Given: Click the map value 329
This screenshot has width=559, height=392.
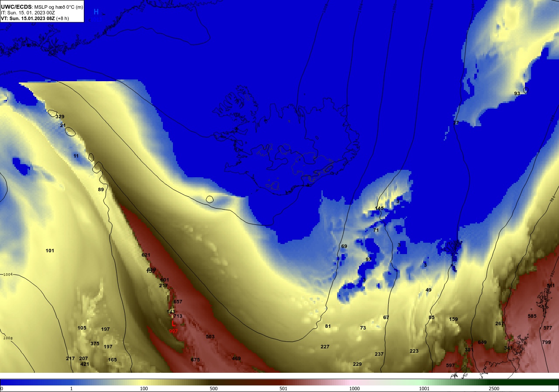Looking at the screenshot, I should 60,117.
